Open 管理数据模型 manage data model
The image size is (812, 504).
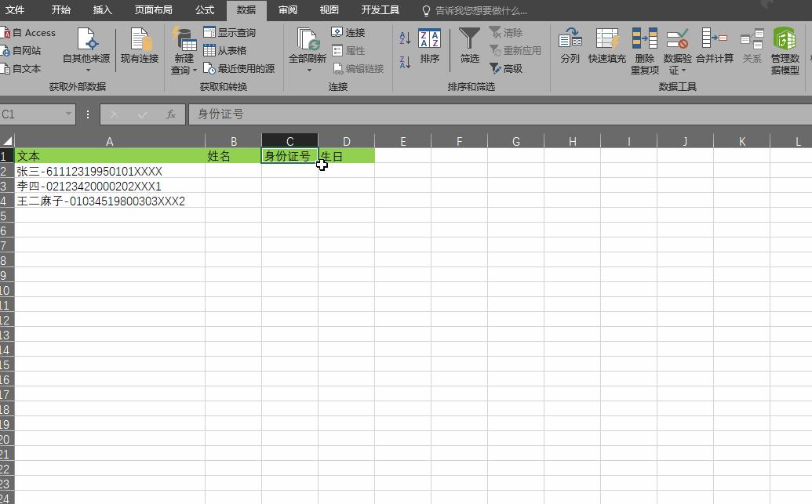[785, 51]
